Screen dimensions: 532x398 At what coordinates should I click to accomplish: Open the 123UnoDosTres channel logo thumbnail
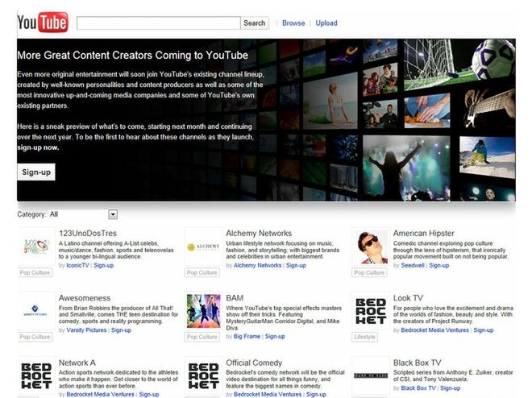pyautogui.click(x=36, y=247)
